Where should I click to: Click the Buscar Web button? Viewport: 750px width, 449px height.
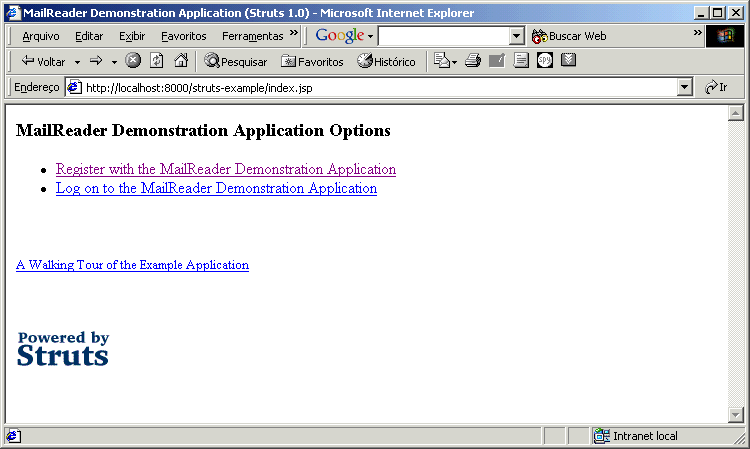[x=569, y=36]
